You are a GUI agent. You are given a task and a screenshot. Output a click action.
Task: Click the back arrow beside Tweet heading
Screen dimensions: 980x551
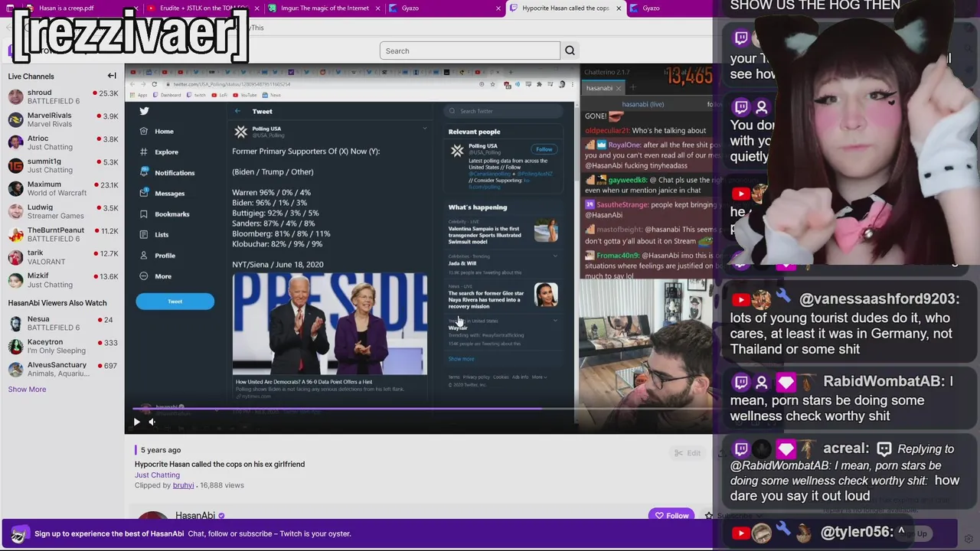[238, 111]
